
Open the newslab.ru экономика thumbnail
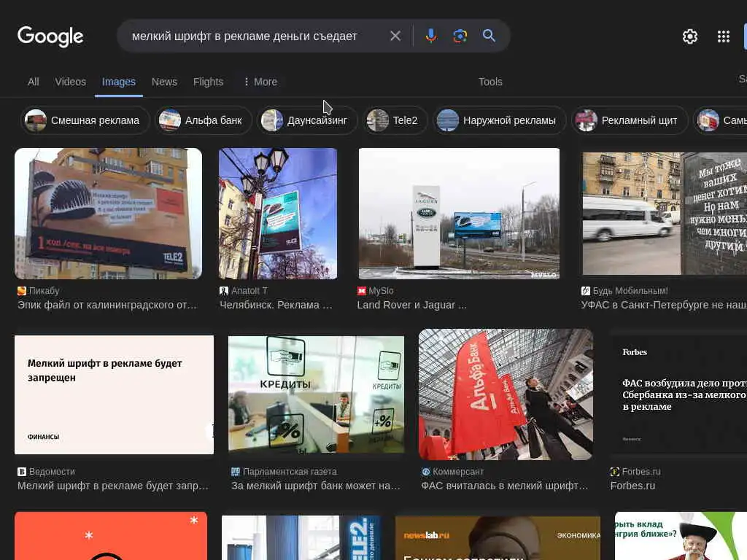click(x=498, y=538)
